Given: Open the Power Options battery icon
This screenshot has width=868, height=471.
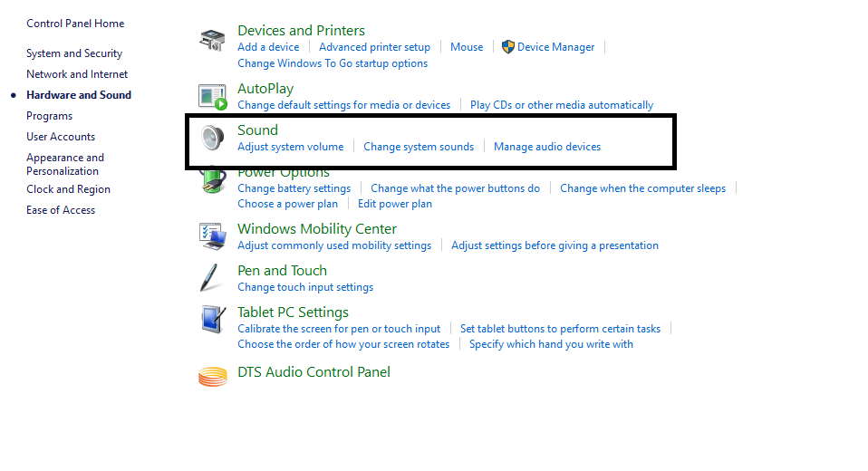Looking at the screenshot, I should click(213, 181).
